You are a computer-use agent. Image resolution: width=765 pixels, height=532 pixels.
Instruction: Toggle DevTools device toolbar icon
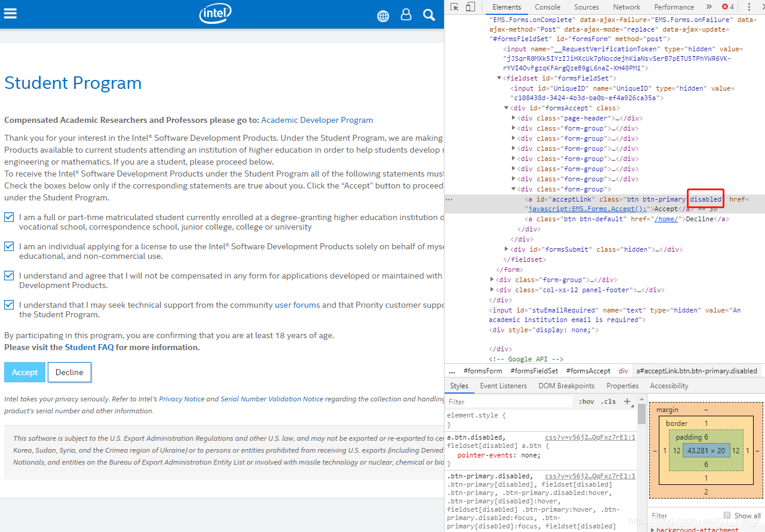pos(470,7)
